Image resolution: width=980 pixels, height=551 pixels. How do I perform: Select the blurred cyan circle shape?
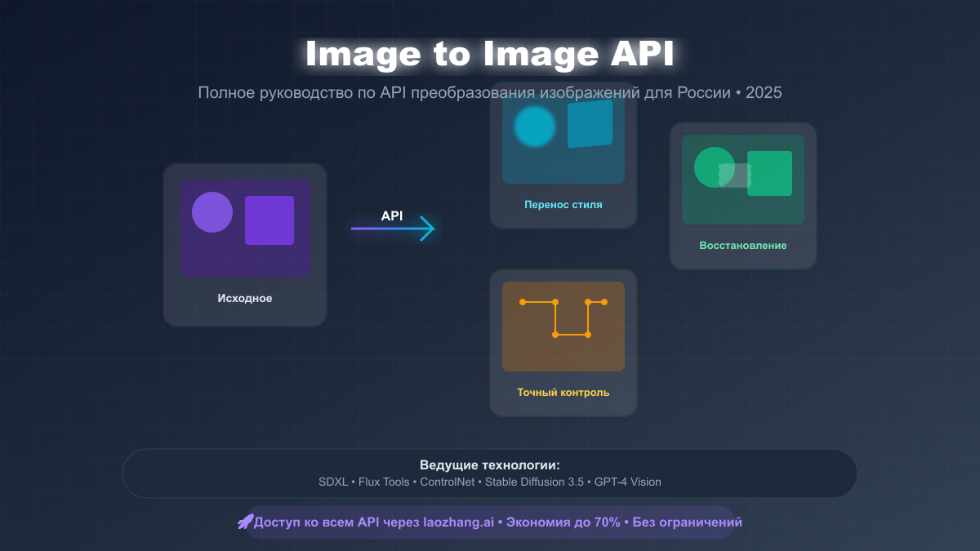(x=535, y=127)
